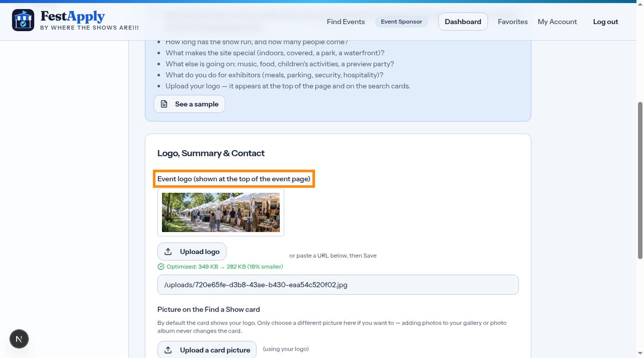644x358 pixels.
Task: Click the "What else is going on" bullet
Action: [x=280, y=64]
